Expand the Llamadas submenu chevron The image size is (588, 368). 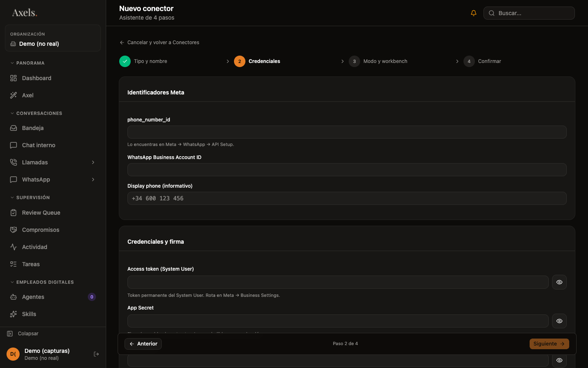93,162
